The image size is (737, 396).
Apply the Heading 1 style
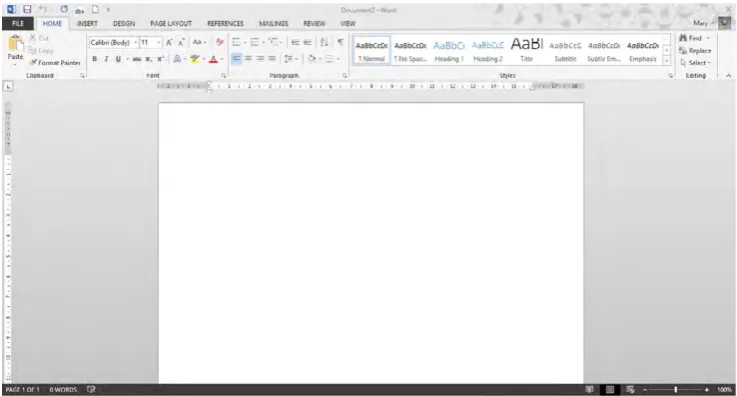449,50
